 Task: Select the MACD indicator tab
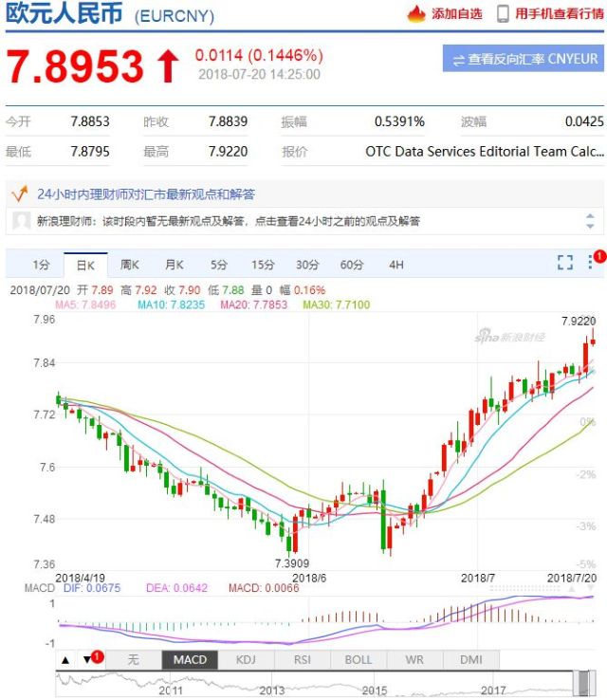tap(190, 659)
